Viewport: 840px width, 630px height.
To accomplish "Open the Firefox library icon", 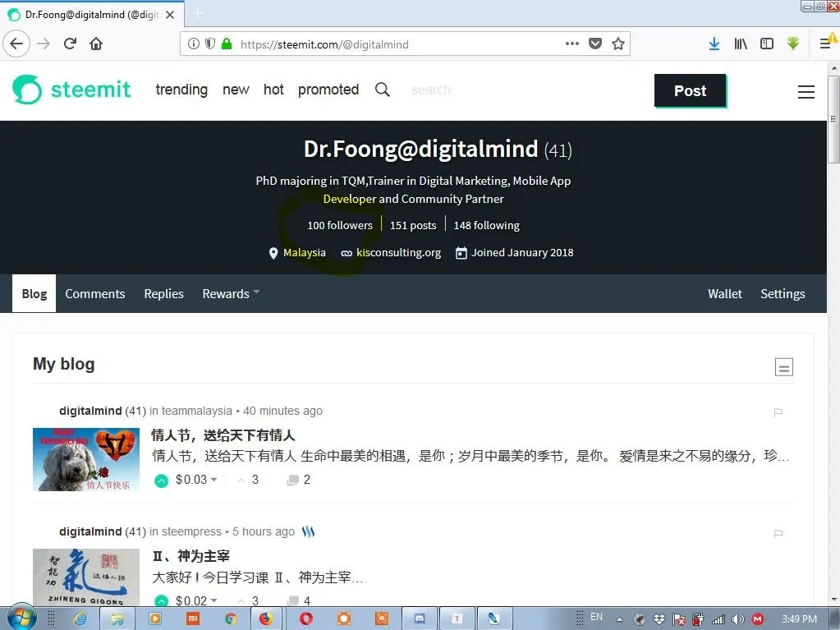I will (741, 44).
